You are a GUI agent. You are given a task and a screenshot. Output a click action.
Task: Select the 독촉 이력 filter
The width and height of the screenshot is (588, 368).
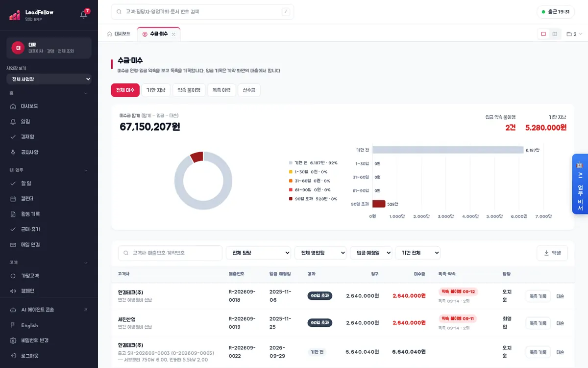pyautogui.click(x=221, y=90)
